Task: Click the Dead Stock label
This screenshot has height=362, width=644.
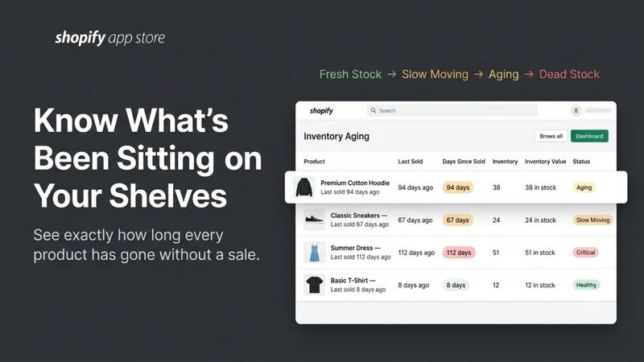Action: tap(569, 74)
